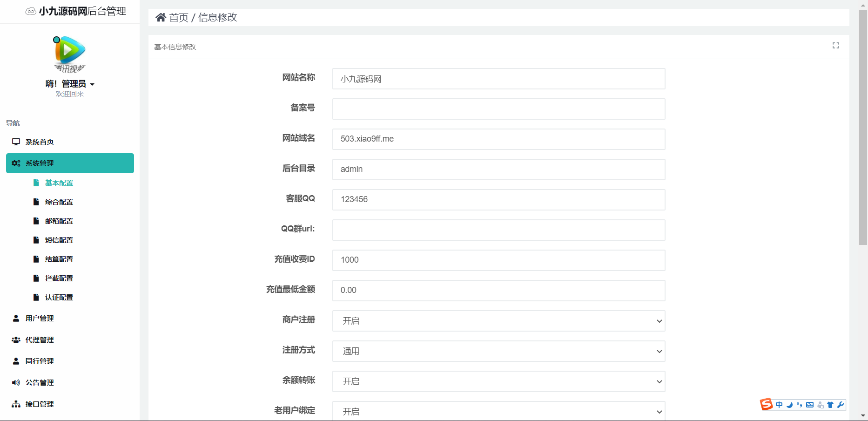Toggle fullscreen with the panel expand icon
This screenshot has width=868, height=421.
(x=836, y=45)
